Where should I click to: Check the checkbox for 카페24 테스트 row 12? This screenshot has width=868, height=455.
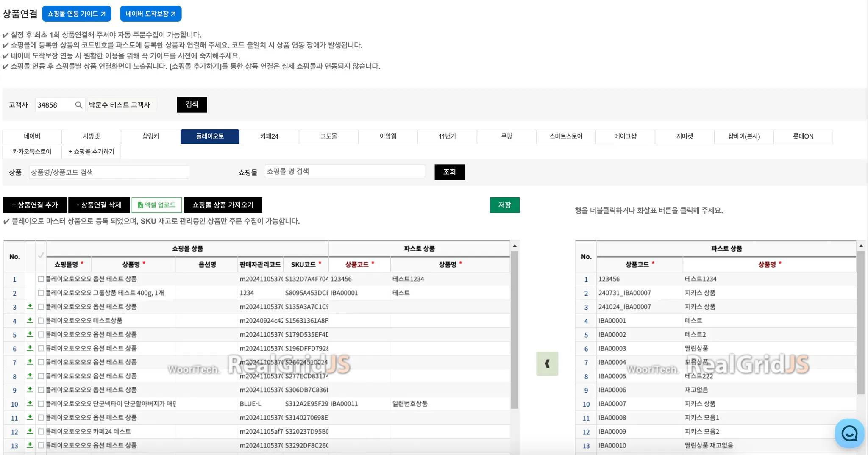pos(41,431)
